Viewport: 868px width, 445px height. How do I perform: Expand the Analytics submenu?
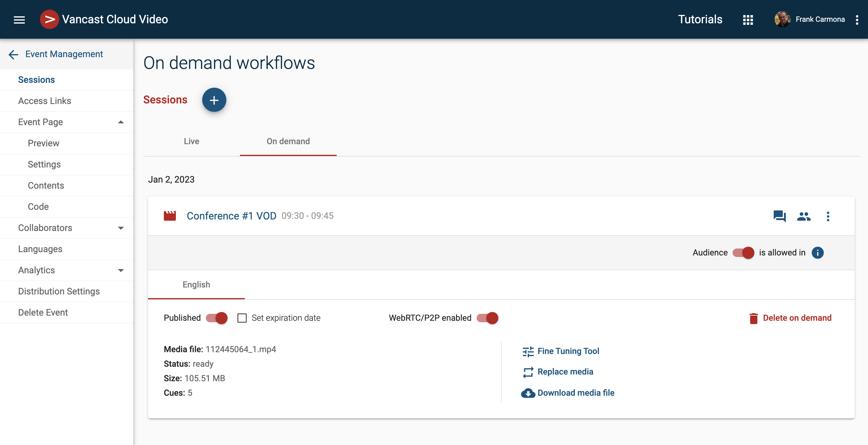coord(121,270)
